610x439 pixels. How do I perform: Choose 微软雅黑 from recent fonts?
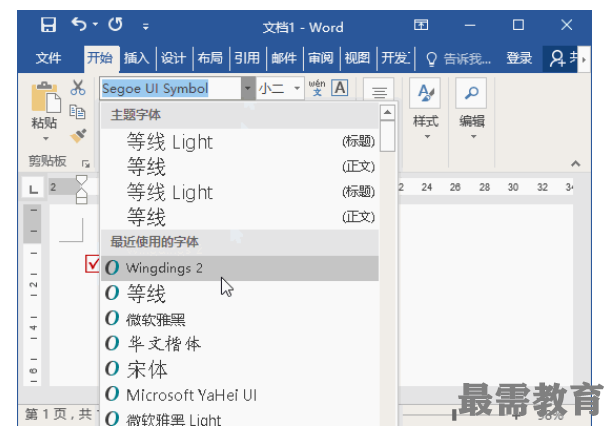[240, 319]
